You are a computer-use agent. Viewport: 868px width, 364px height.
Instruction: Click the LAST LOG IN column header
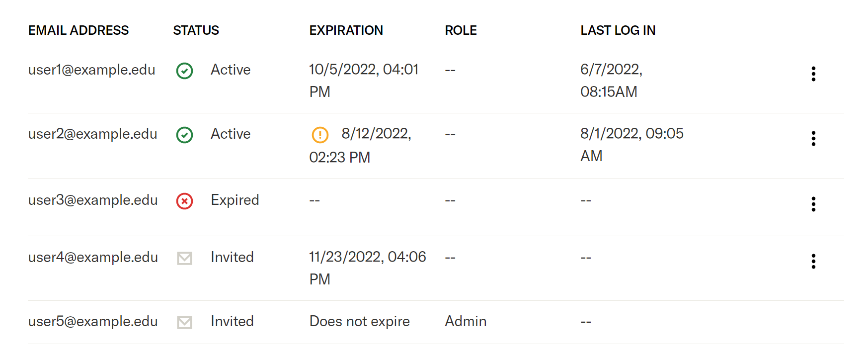pos(618,30)
